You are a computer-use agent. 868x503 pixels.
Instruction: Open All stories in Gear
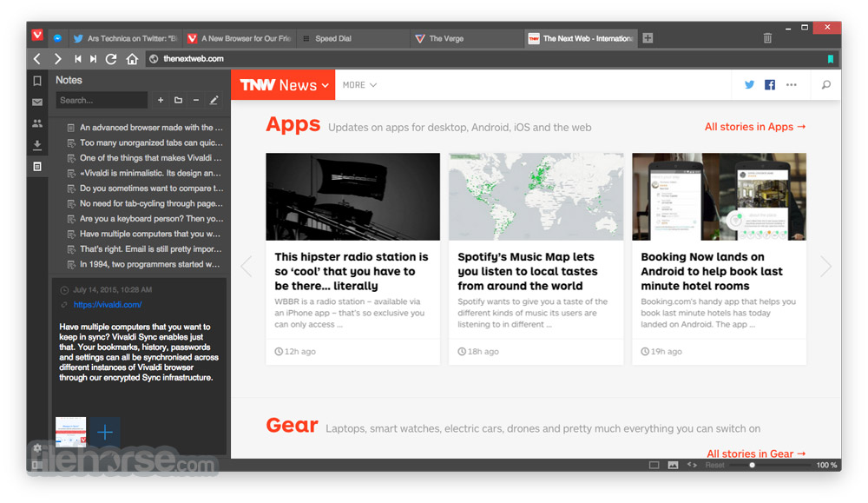(756, 453)
